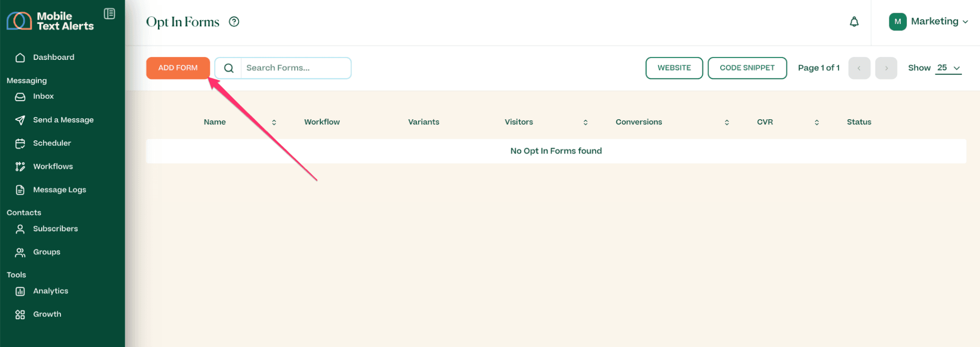Screen dimensions: 980x347
Task: Open Dashboard in the sidebar
Action: 53,57
